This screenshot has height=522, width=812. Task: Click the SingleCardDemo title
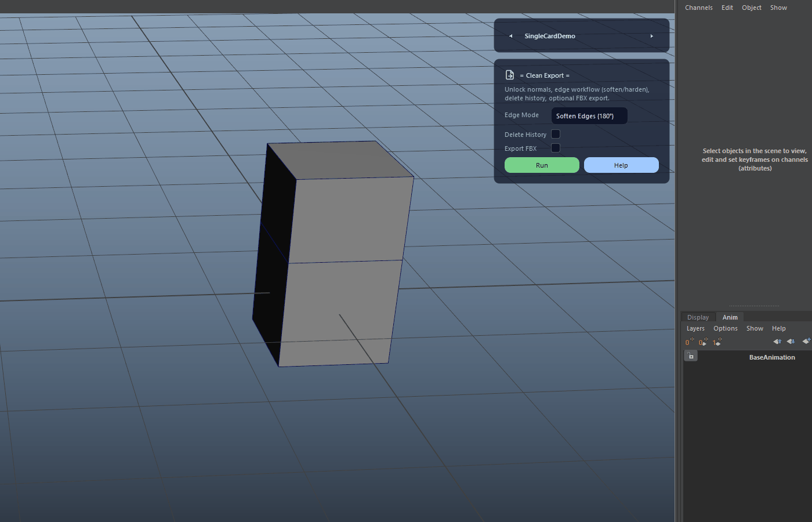coord(550,36)
